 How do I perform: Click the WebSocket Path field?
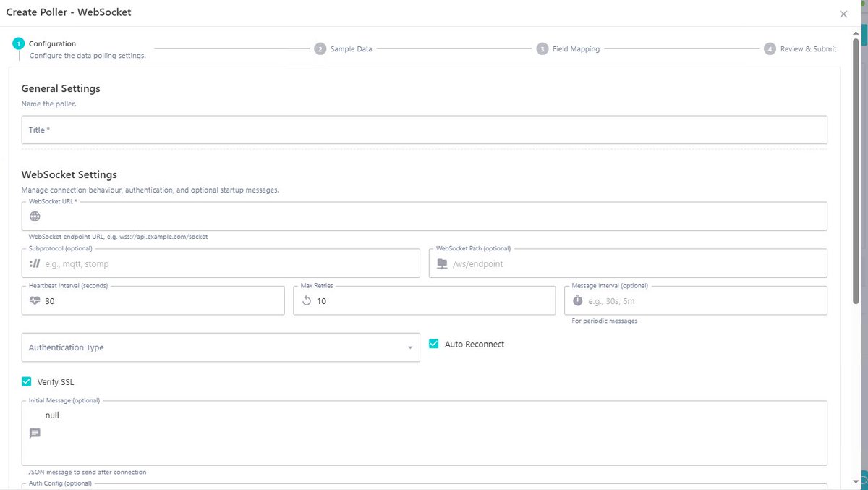(628, 263)
